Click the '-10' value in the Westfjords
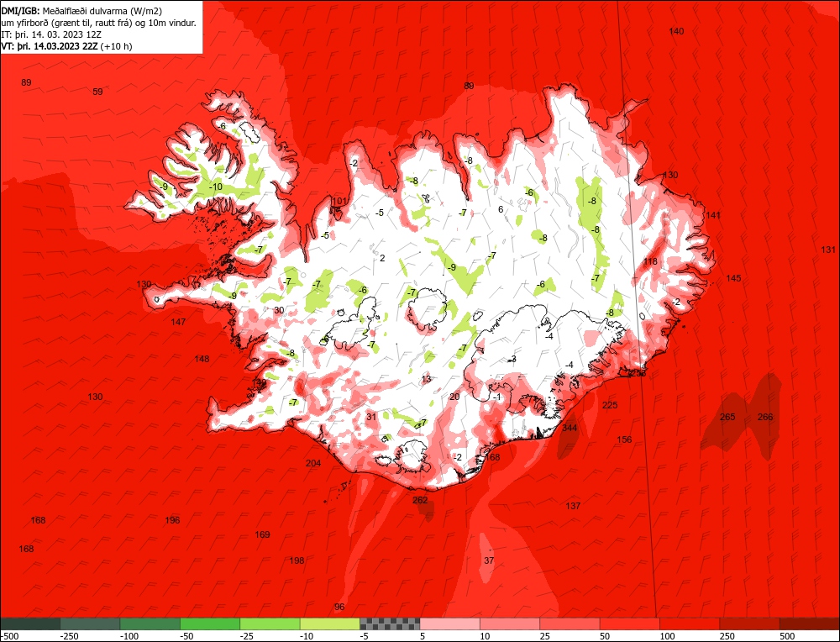The image size is (840, 642). pos(215,187)
